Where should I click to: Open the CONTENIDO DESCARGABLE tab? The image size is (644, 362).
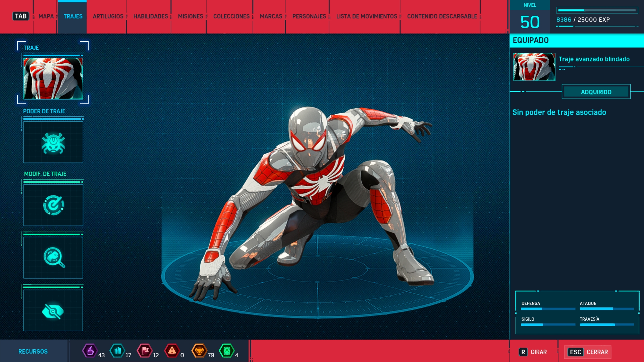coord(442,16)
